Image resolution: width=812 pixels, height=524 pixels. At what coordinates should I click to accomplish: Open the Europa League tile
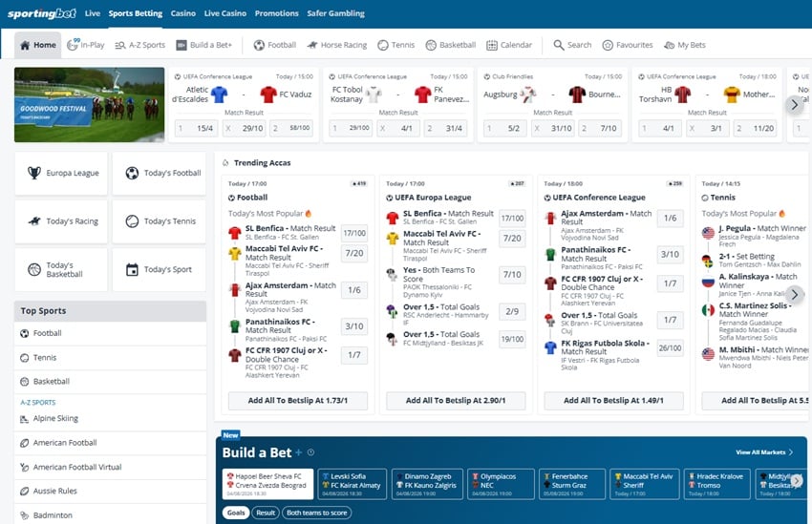[61, 174]
